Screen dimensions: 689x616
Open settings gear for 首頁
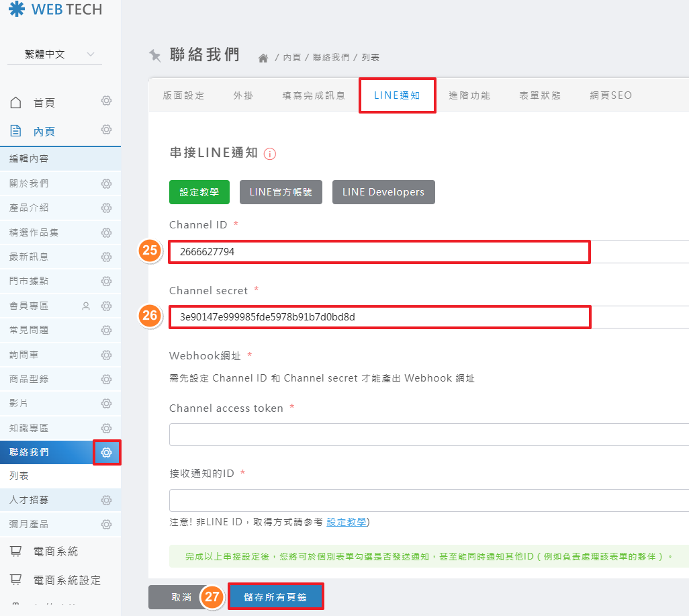pos(106,101)
